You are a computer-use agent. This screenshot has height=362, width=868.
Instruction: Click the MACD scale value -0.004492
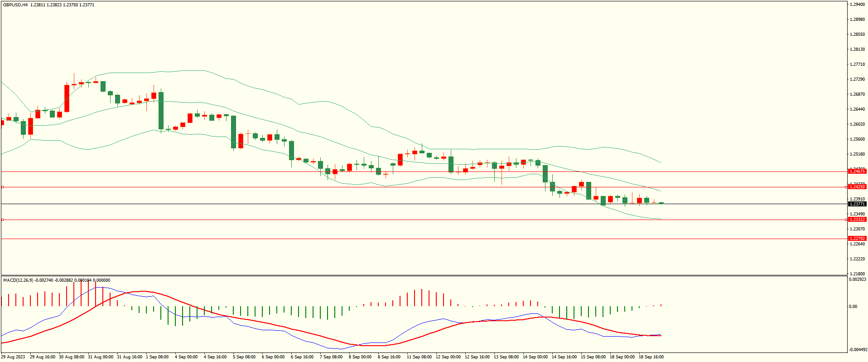coord(857,350)
